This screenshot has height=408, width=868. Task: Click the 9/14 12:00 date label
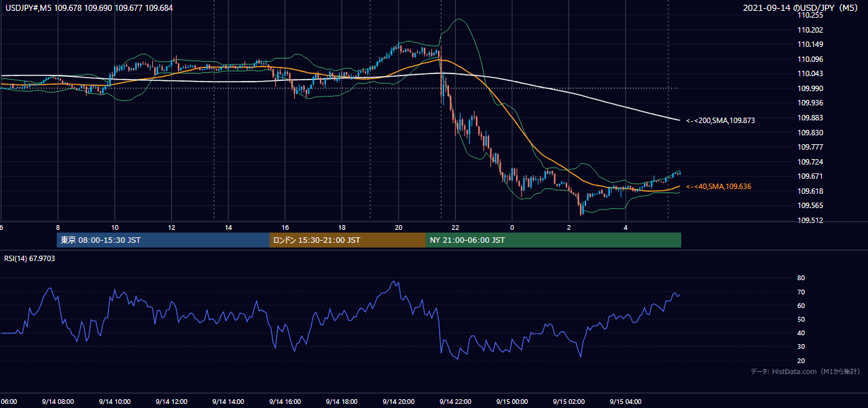click(x=171, y=401)
